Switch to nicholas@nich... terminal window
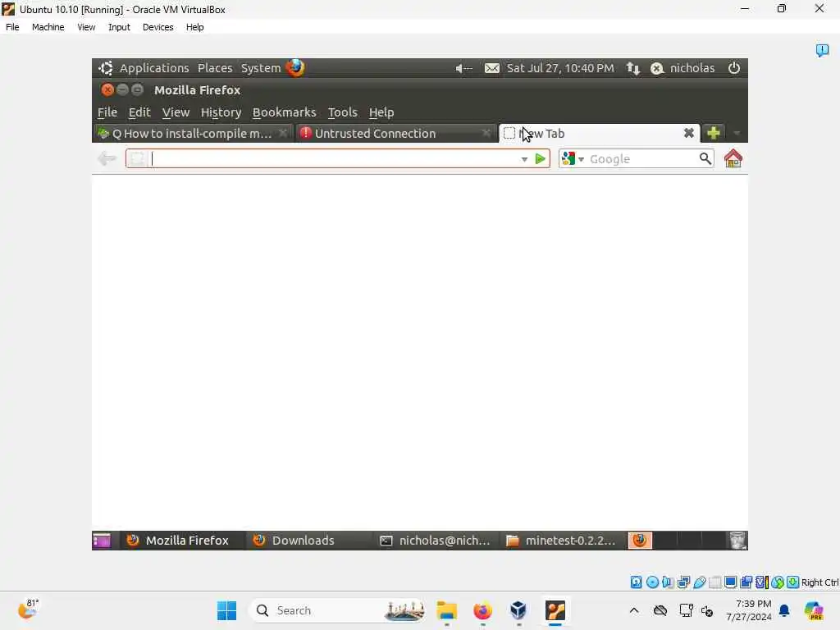This screenshot has width=840, height=630. [x=435, y=541]
